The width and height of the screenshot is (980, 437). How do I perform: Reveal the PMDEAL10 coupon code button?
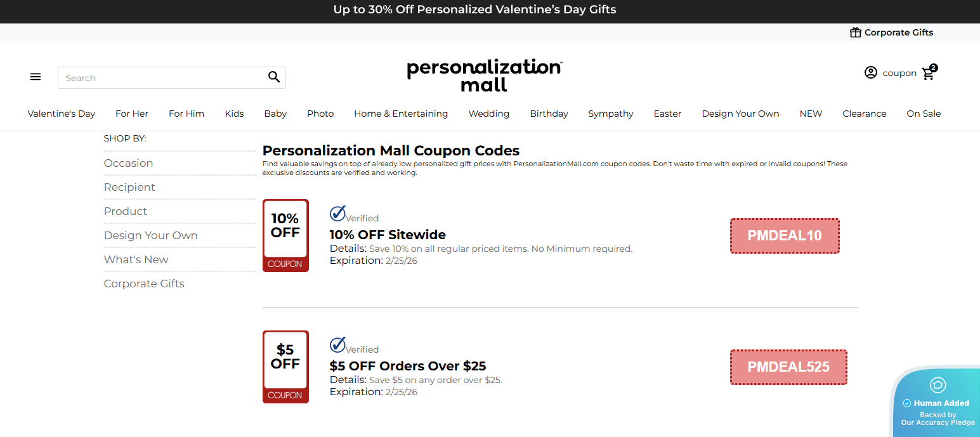(x=785, y=236)
